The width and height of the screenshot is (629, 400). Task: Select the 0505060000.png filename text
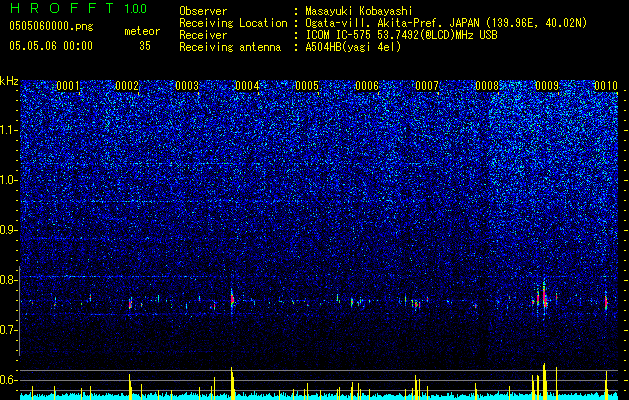(51, 27)
